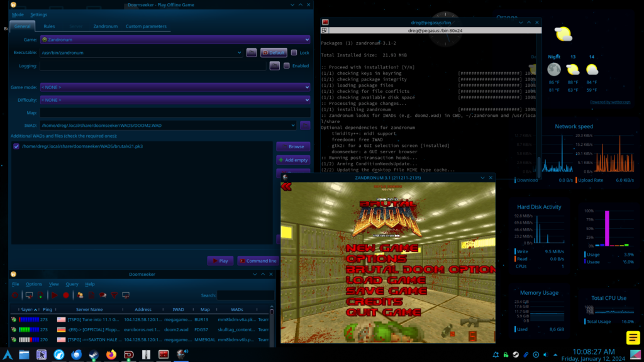The image size is (644, 362).
Task: Select QUIT GAME in Brutal Doom menu
Action: coord(383,312)
